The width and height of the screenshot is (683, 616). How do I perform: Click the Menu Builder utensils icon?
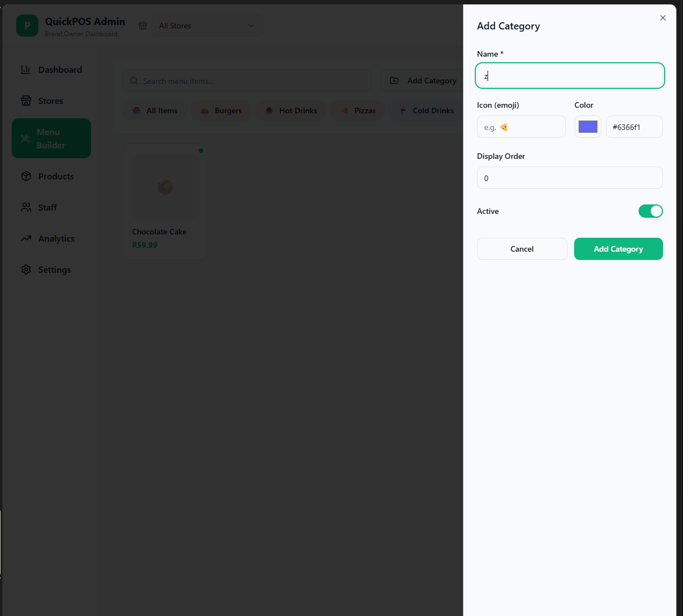point(26,138)
